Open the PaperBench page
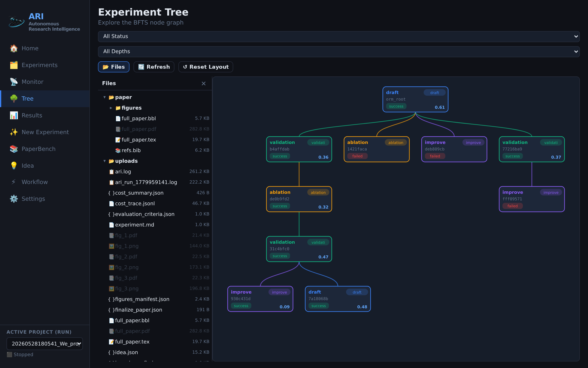This screenshot has width=588, height=368. [45, 149]
